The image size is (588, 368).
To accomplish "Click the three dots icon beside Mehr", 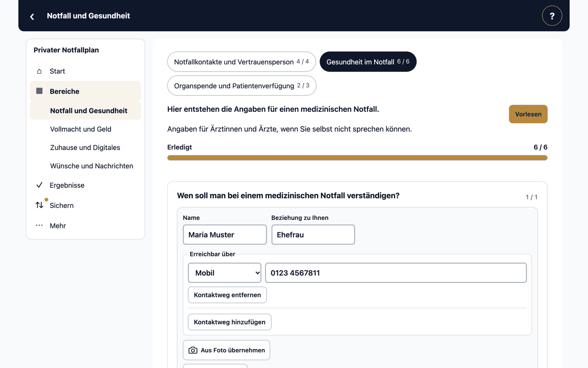I will click(39, 225).
